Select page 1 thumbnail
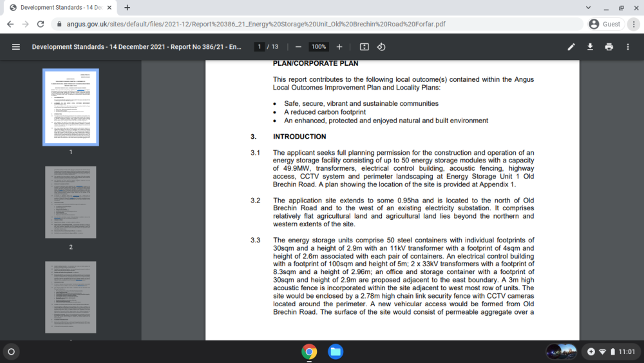This screenshot has width=644, height=363. coord(71,107)
